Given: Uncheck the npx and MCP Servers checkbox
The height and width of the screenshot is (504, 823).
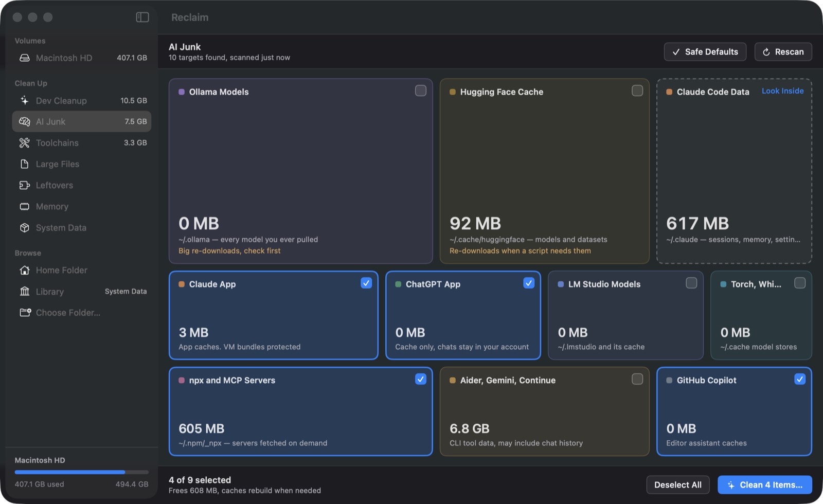Looking at the screenshot, I should [421, 380].
